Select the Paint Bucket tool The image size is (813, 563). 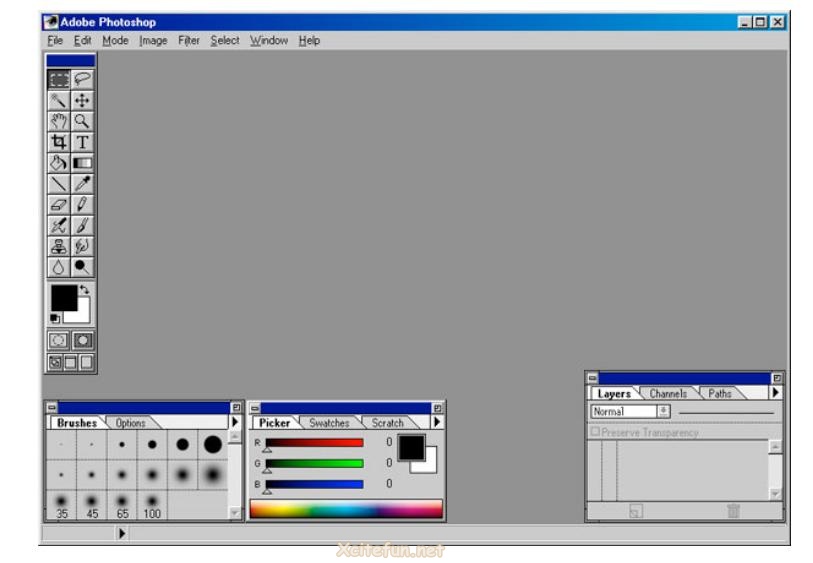click(59, 163)
